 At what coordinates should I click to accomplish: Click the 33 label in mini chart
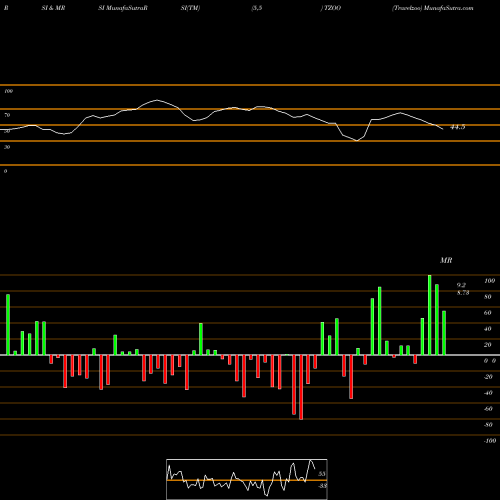(322, 486)
